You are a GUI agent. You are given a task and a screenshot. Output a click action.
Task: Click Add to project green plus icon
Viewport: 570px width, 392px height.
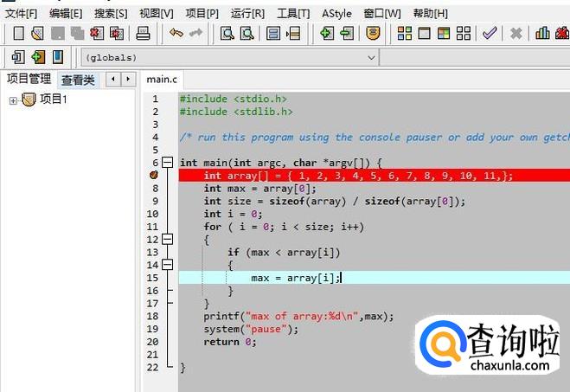(326, 34)
